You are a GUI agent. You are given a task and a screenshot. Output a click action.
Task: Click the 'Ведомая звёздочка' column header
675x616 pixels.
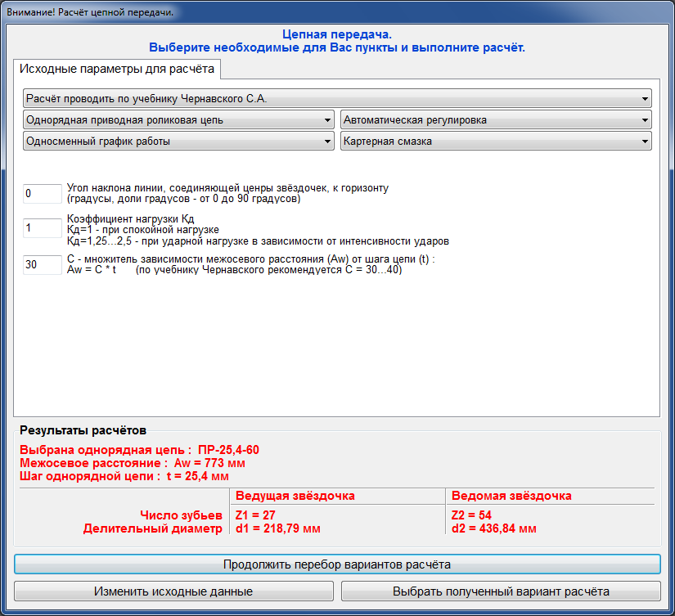point(511,496)
